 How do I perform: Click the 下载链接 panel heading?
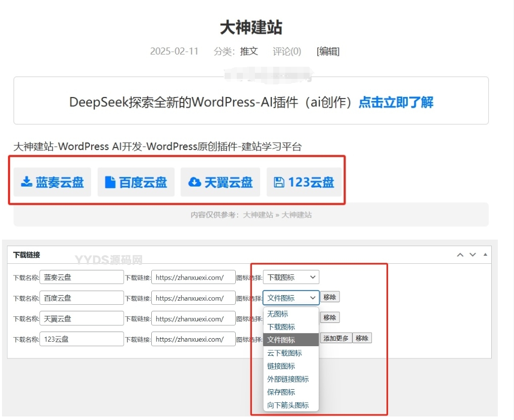point(26,255)
